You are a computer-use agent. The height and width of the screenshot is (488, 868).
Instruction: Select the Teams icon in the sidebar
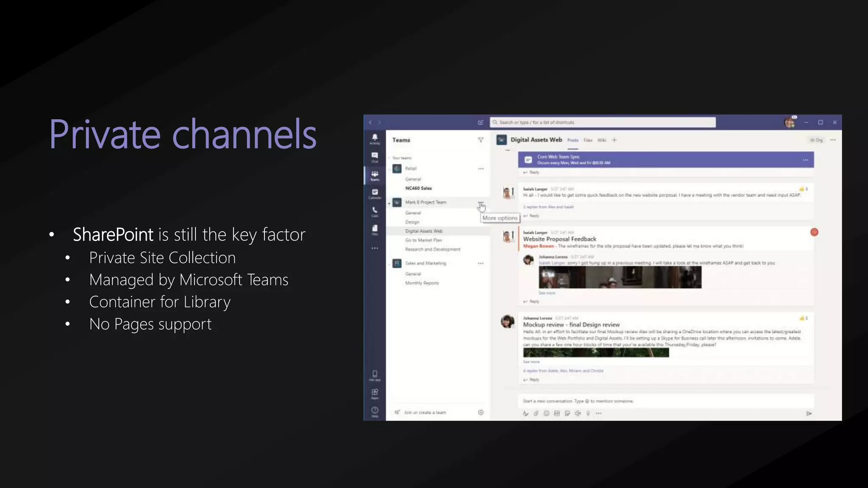point(375,175)
